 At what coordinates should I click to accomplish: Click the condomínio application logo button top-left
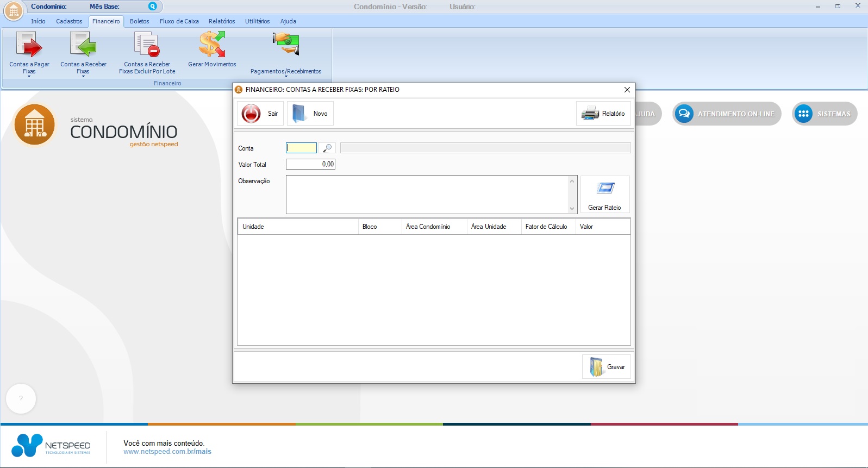coord(14,10)
